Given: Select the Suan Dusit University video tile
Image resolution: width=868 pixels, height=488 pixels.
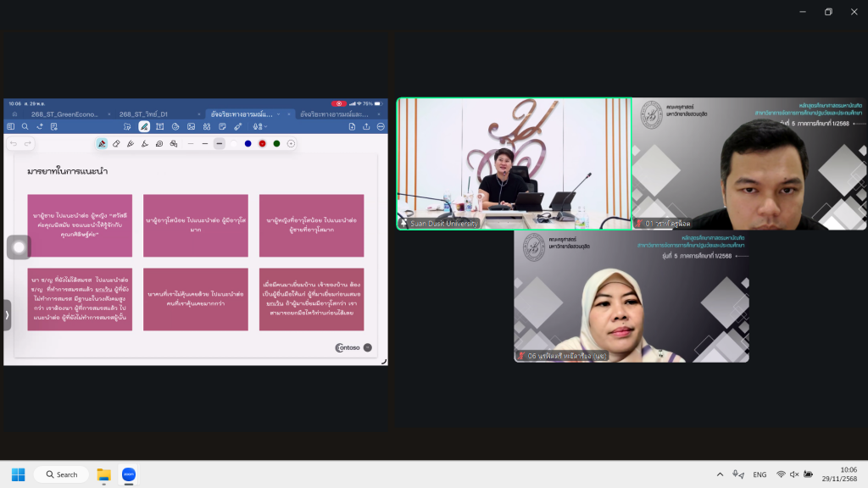Looking at the screenshot, I should coord(514,164).
